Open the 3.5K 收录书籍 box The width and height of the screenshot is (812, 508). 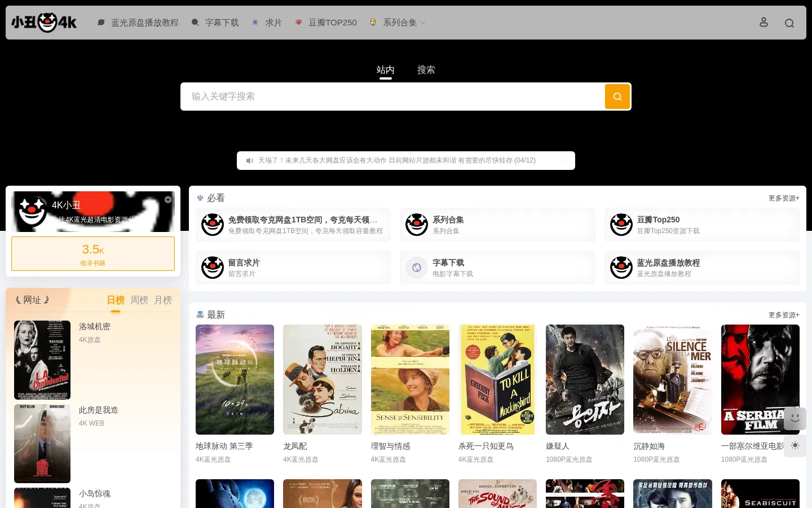click(x=93, y=254)
